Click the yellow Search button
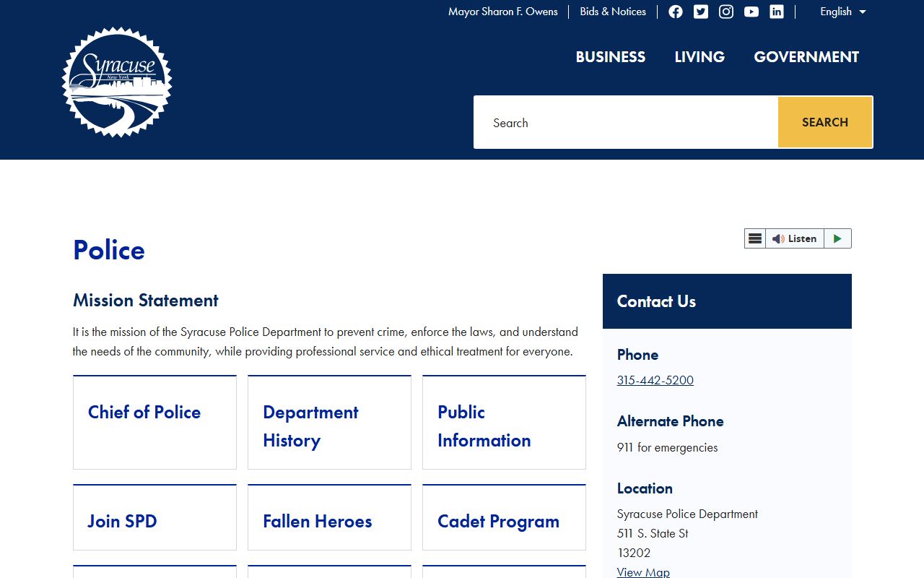 click(824, 122)
